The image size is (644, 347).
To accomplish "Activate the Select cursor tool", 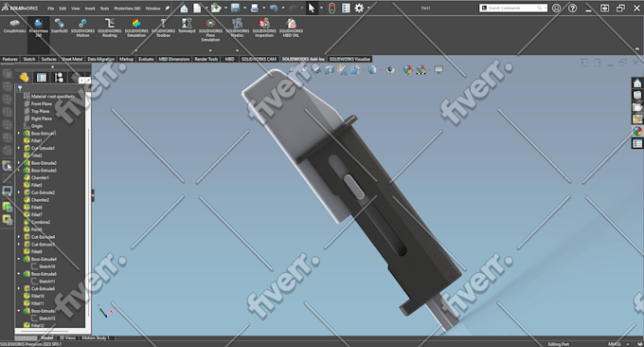I will click(x=312, y=9).
